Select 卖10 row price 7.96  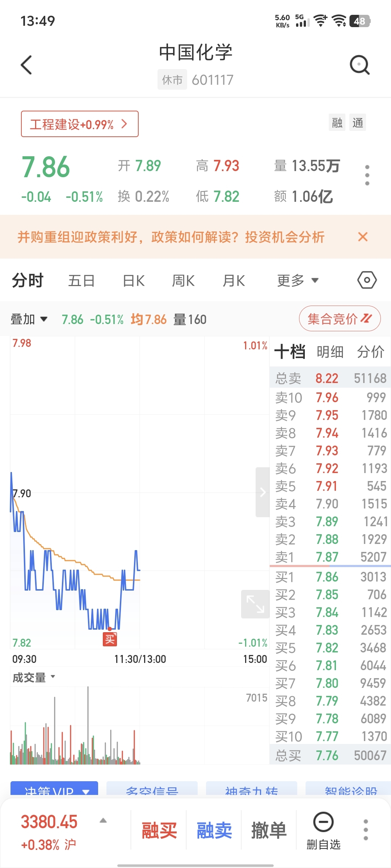click(x=330, y=397)
